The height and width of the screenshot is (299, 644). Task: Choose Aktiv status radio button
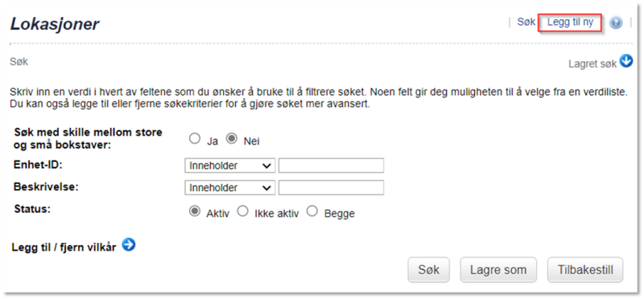194,211
